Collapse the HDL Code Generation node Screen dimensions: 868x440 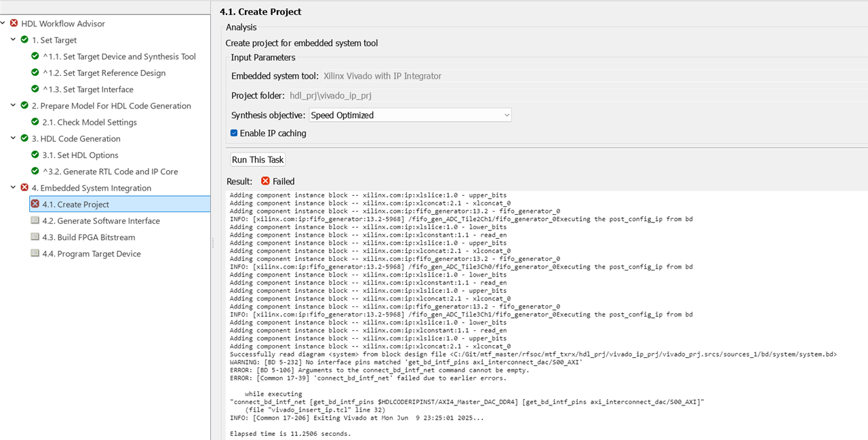[14, 138]
